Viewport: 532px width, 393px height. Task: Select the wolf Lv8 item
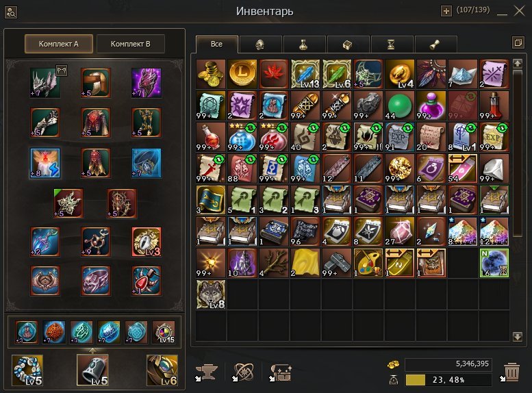[211, 294]
